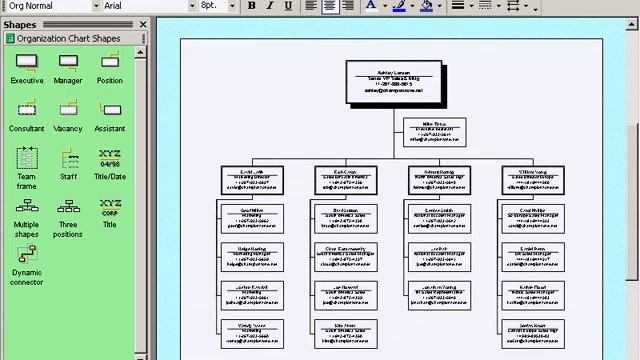Select the Team frame shape

click(27, 168)
